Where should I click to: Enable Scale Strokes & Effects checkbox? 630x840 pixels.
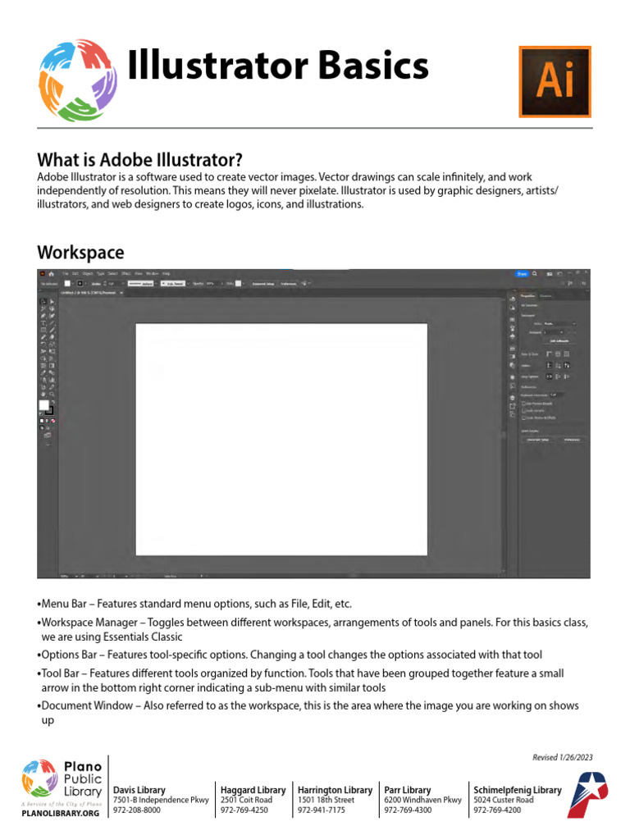(x=524, y=418)
